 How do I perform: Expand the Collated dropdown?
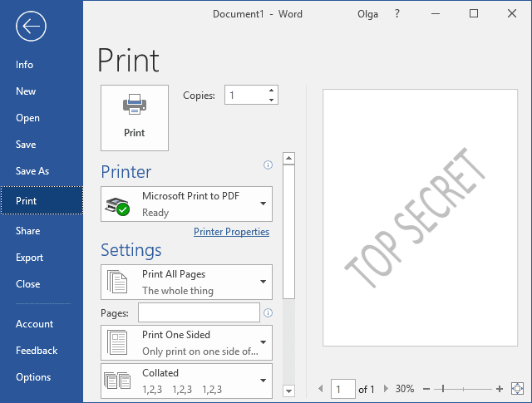pos(186,381)
